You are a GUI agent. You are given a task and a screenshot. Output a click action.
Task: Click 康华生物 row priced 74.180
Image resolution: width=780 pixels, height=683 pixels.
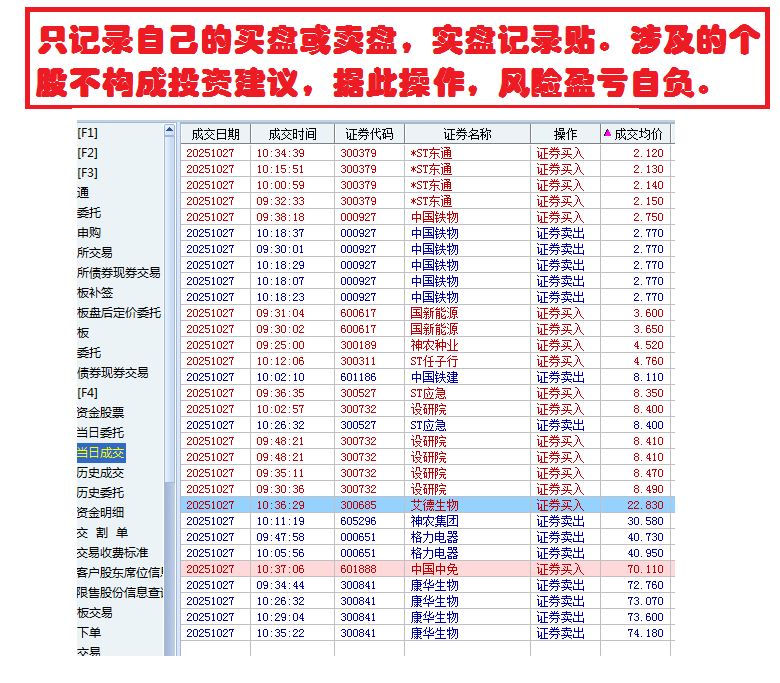pos(428,633)
